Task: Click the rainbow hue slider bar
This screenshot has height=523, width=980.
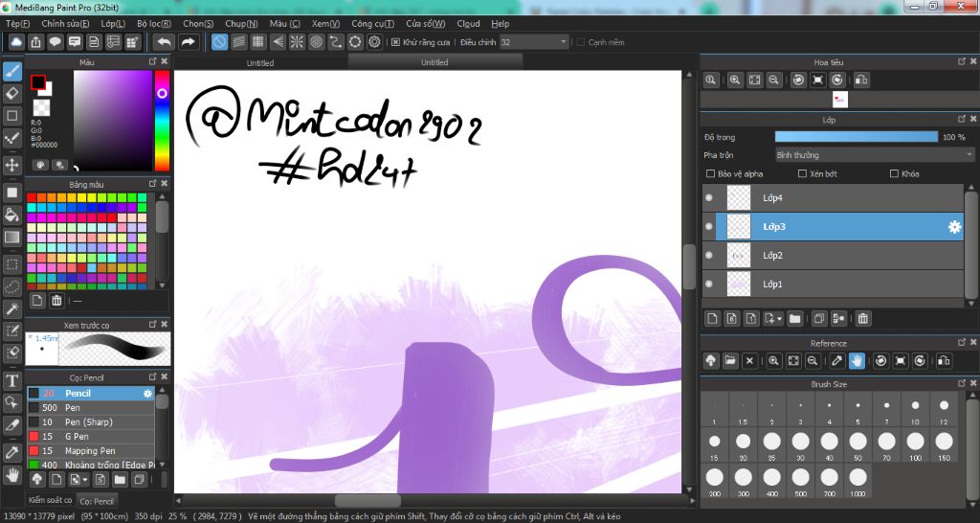Action: click(x=162, y=121)
